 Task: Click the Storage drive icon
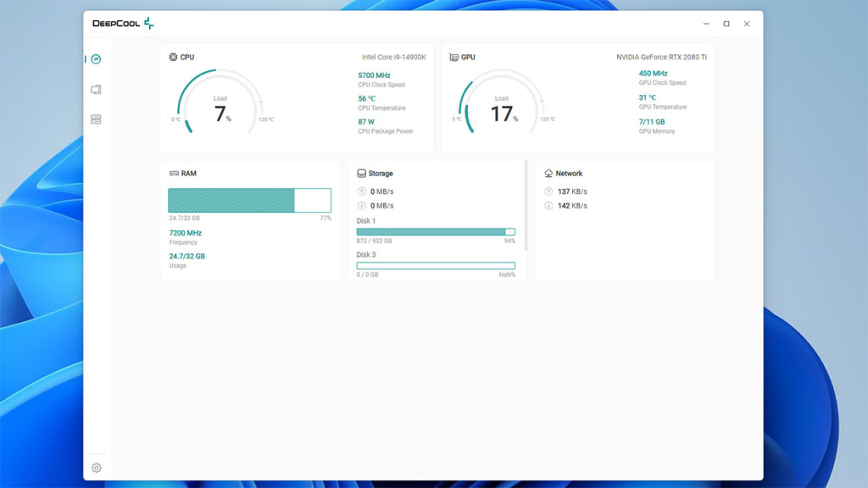[362, 174]
